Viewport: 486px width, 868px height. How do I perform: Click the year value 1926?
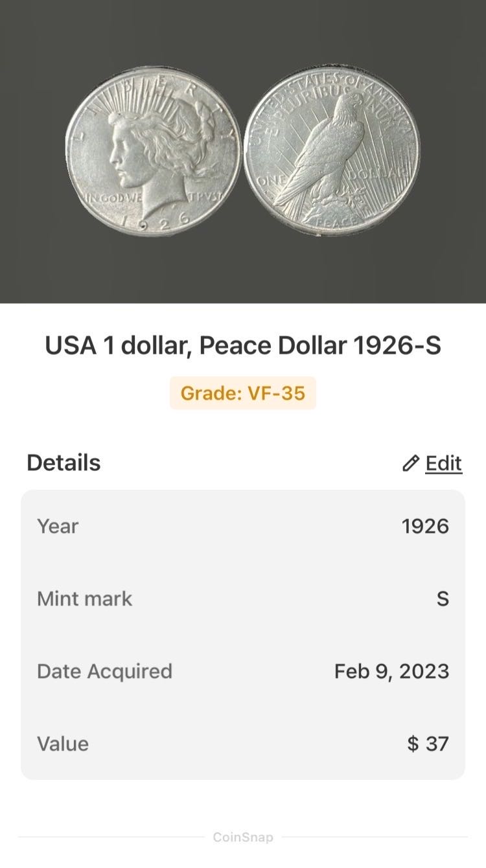425,526
